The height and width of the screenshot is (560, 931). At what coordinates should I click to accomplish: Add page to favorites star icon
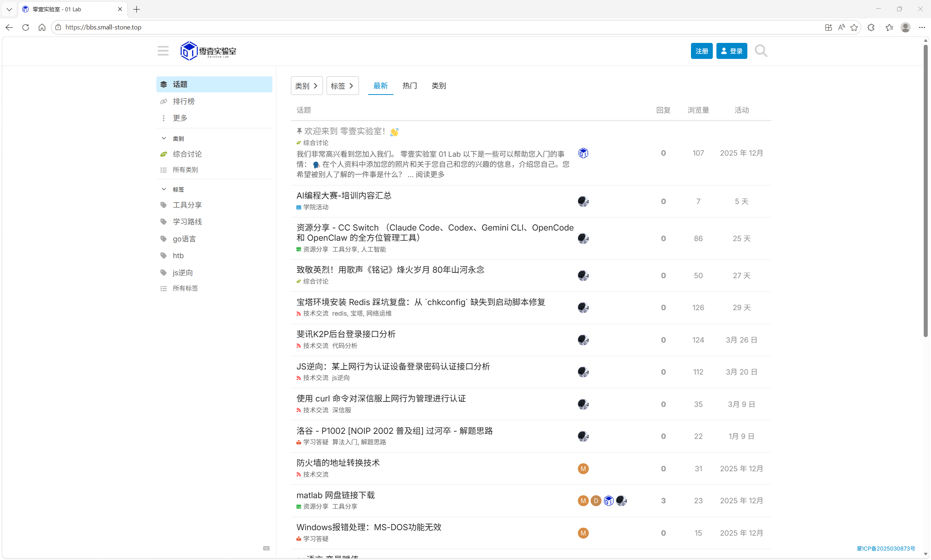pos(854,27)
